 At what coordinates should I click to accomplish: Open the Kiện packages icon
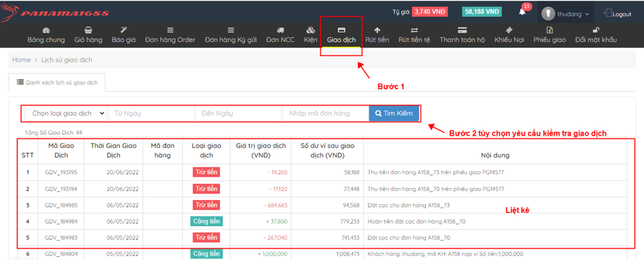click(x=310, y=30)
